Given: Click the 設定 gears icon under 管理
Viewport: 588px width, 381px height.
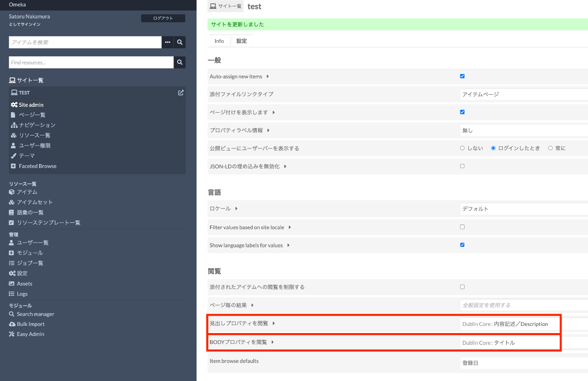Looking at the screenshot, I should coord(12,273).
